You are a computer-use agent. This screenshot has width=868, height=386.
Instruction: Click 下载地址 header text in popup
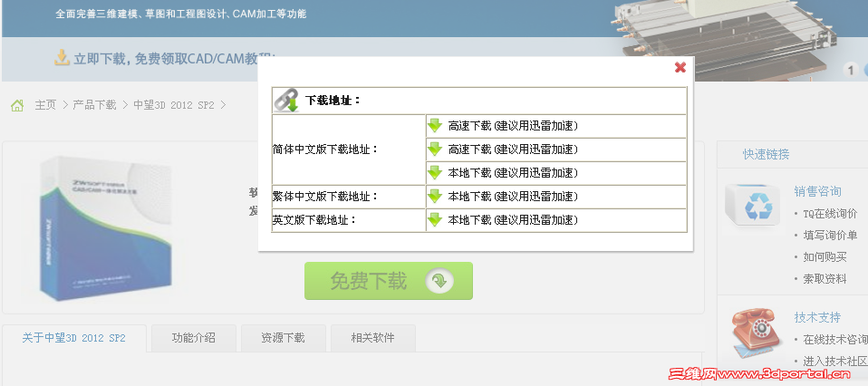[x=333, y=101]
